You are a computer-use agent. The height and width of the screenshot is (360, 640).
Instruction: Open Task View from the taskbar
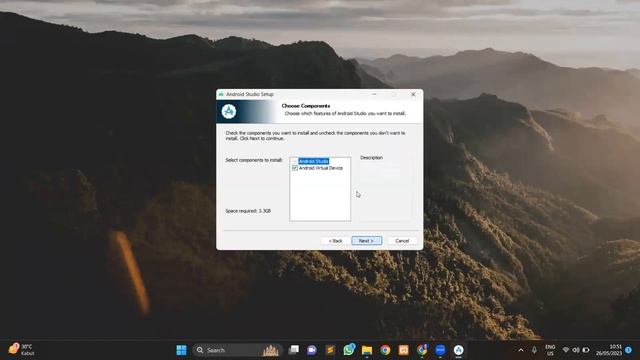[x=293, y=350]
